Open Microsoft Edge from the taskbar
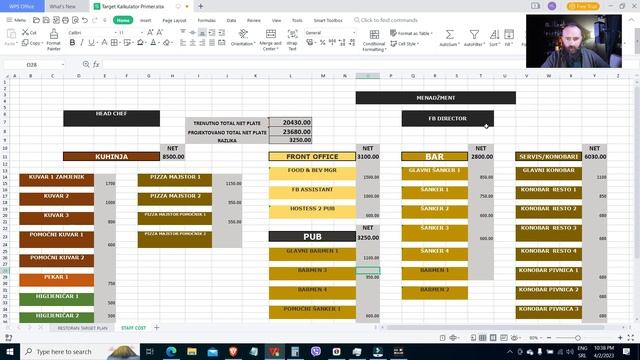The height and width of the screenshot is (360, 640). 171,351
